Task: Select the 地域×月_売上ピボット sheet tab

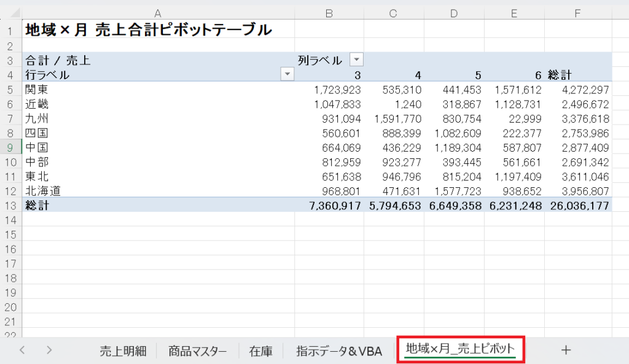Action: coord(460,350)
